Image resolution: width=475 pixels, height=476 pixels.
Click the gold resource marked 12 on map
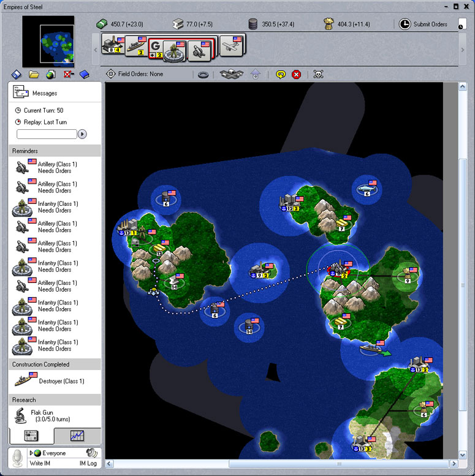point(159,249)
